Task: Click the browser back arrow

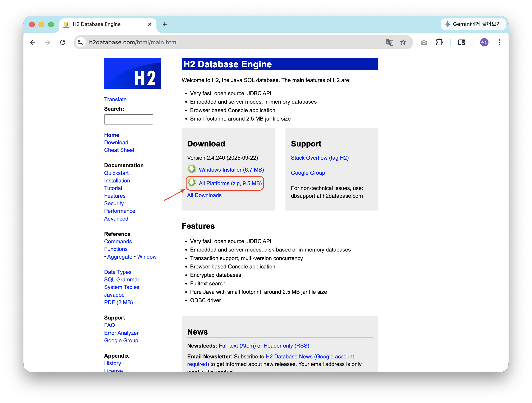Action: [x=33, y=42]
